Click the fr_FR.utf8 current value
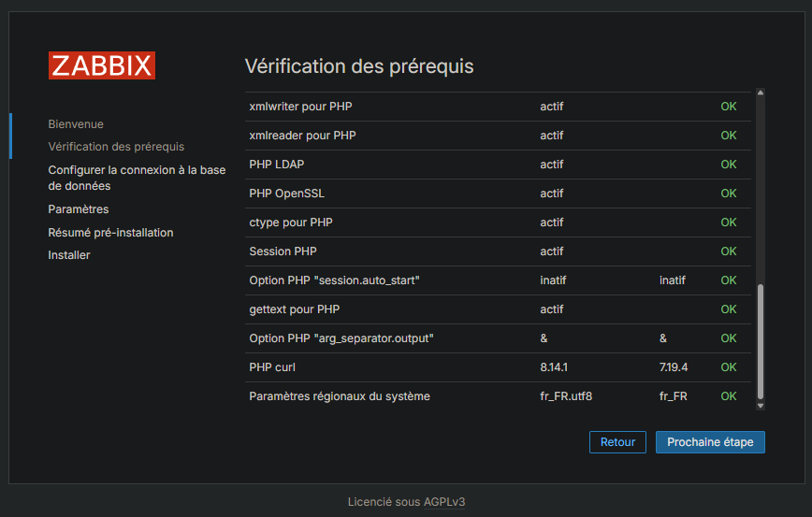Image resolution: width=812 pixels, height=517 pixels. click(x=566, y=396)
